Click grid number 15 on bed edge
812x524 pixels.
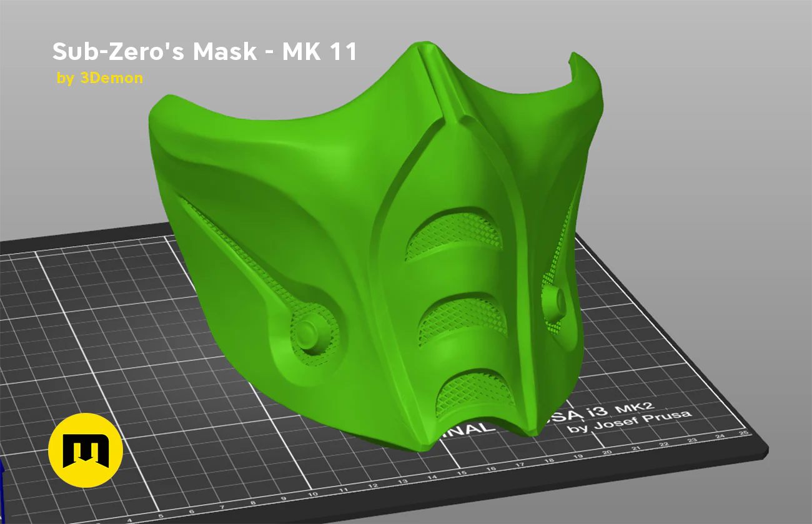(x=462, y=473)
